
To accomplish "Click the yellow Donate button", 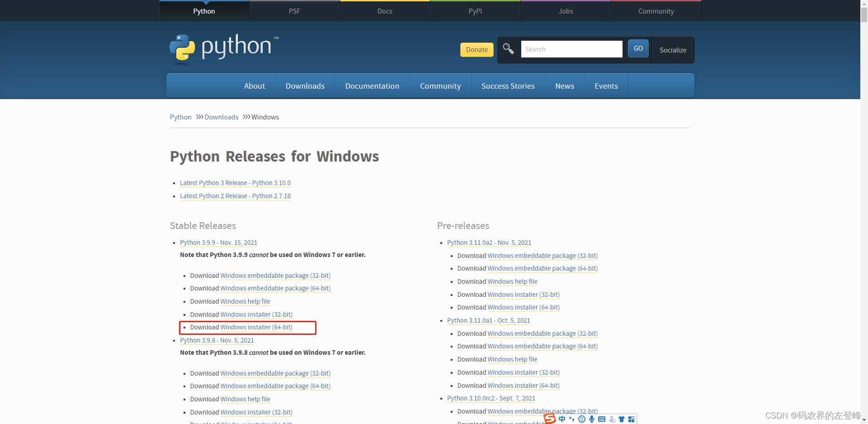I will (477, 49).
